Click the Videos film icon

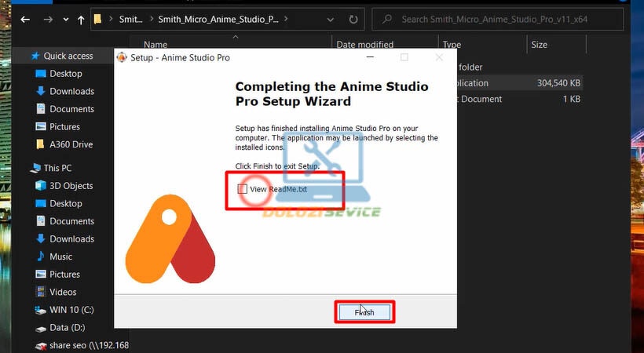pos(41,292)
